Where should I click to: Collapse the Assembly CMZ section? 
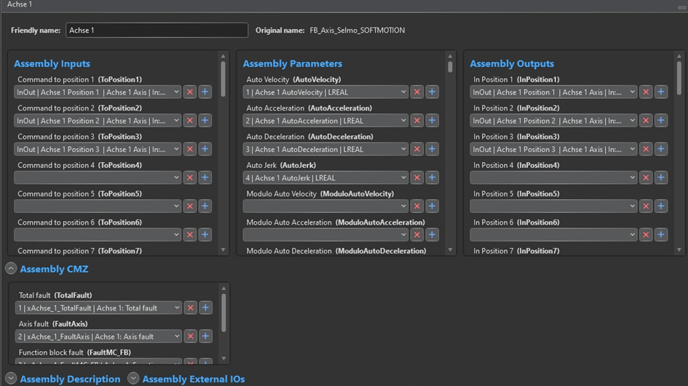click(x=11, y=268)
